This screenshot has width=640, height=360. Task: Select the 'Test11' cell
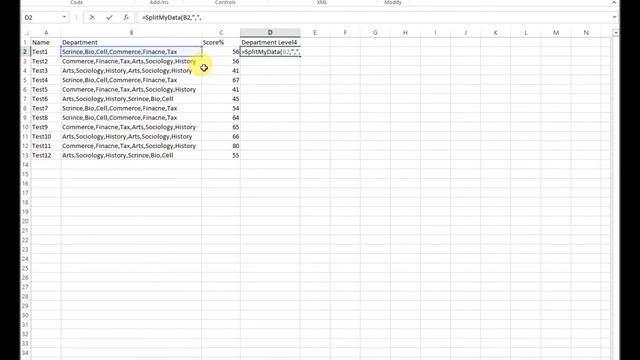46,146
